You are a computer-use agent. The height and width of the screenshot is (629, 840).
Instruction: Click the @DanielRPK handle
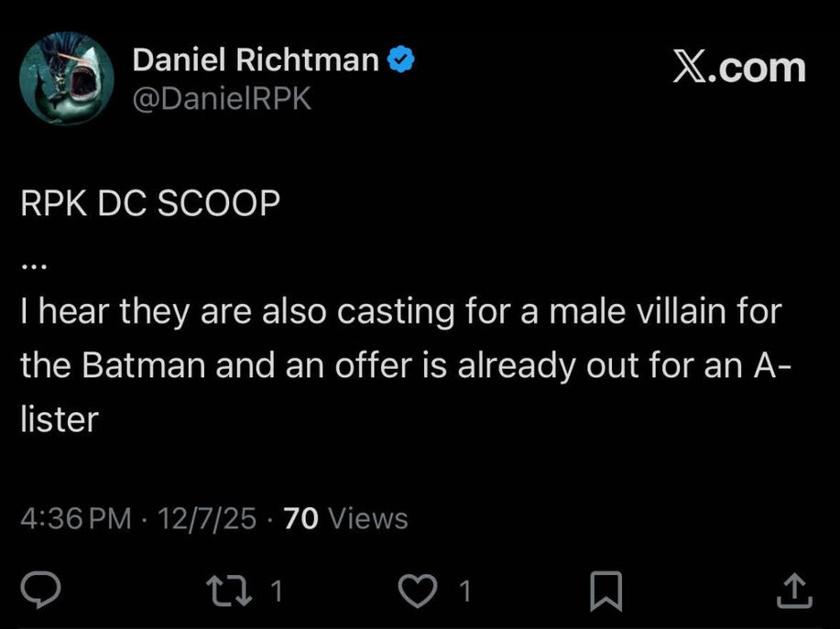(222, 98)
